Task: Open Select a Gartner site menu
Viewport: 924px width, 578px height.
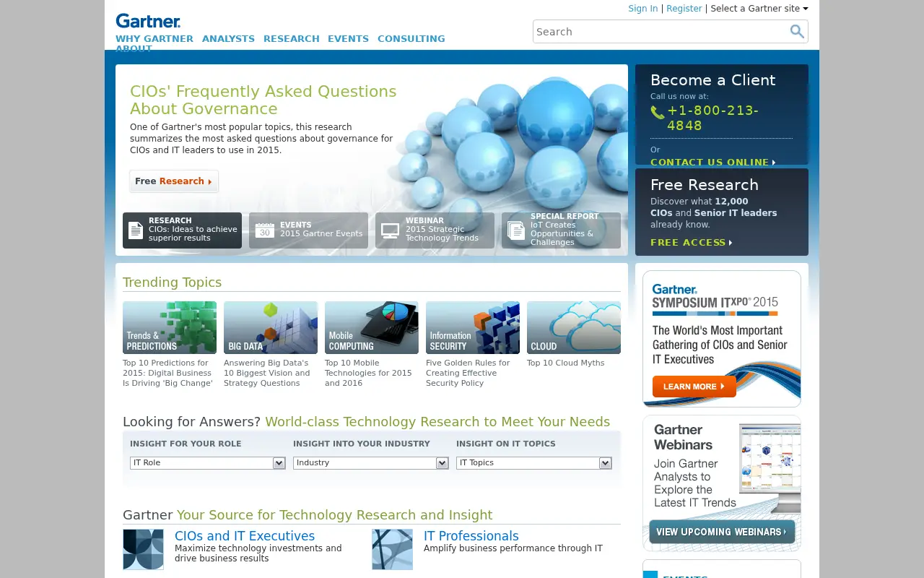Action: coord(759,9)
